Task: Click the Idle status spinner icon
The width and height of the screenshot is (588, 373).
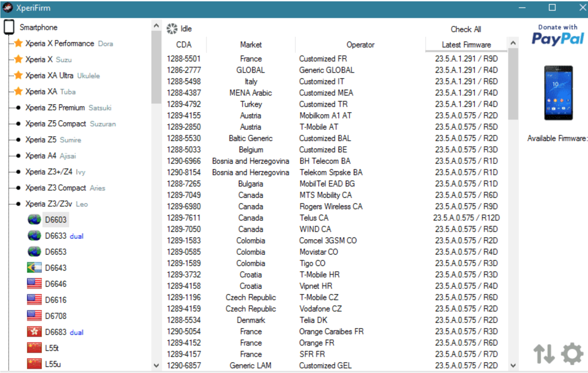Action: tap(172, 29)
